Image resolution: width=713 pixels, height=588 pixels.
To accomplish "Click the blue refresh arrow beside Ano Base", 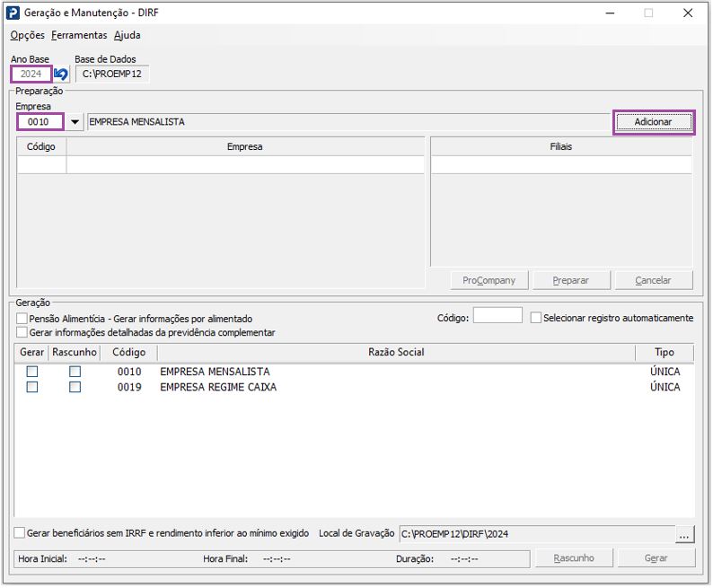I will point(61,74).
